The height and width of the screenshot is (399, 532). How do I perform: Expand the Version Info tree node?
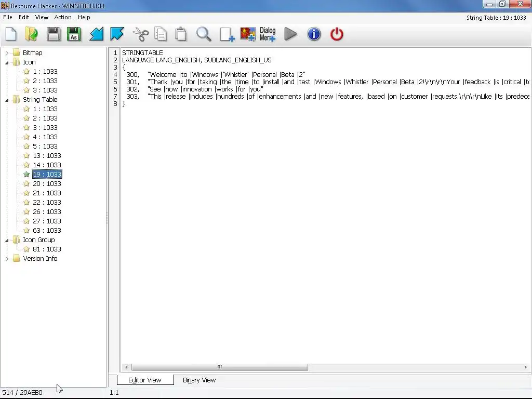coord(7,259)
